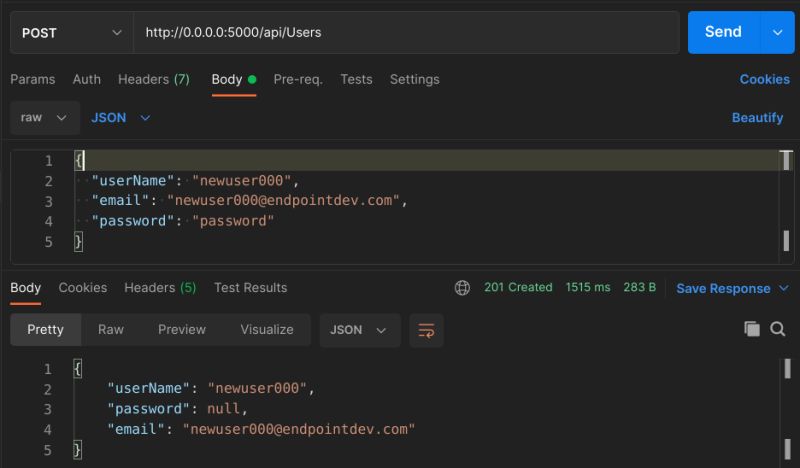
Task: Open search in response with magnifier icon
Action: tap(778, 329)
